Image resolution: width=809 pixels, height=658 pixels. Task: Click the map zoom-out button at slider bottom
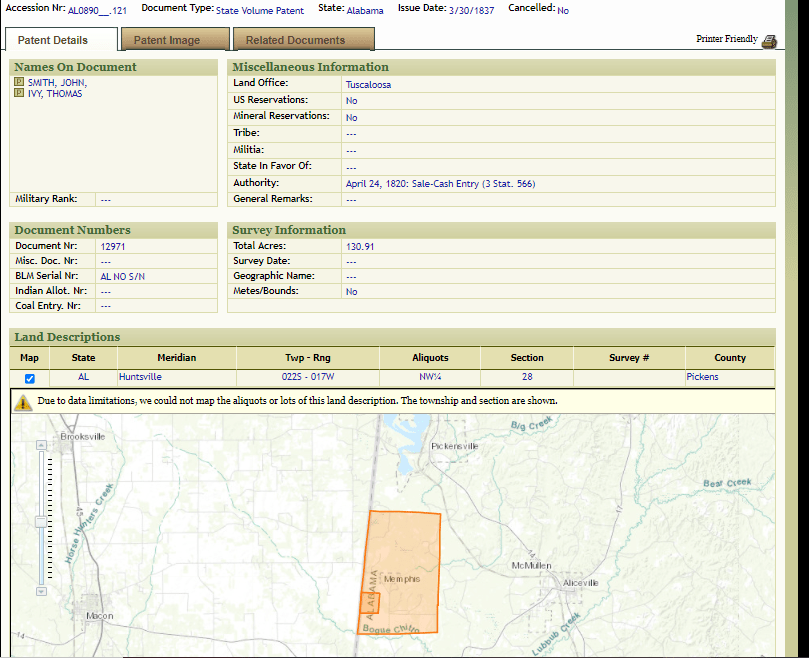41,591
